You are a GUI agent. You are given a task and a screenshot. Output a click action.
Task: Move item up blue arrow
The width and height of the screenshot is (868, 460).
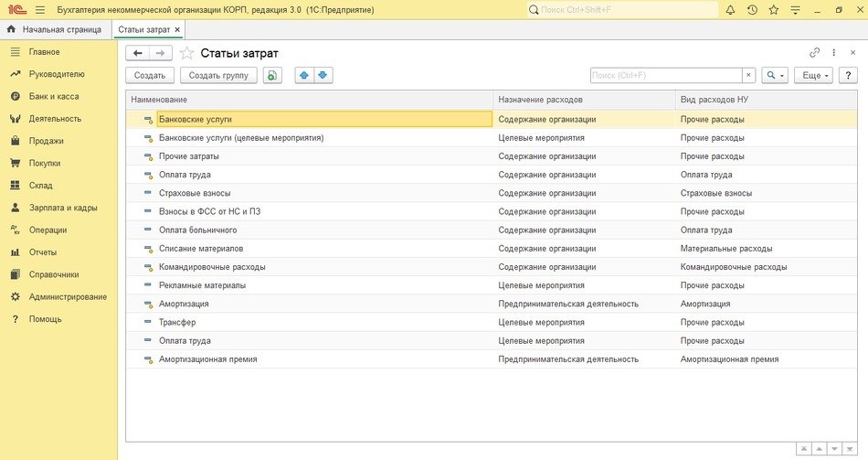coord(304,75)
